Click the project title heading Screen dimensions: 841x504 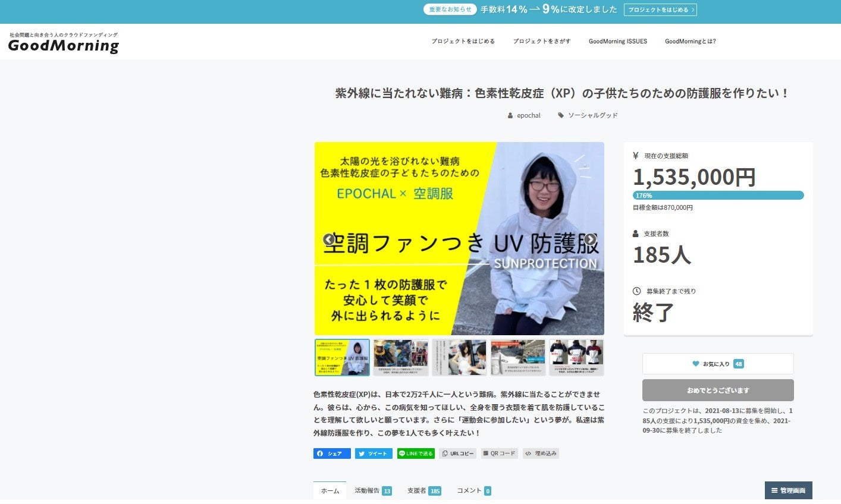click(563, 93)
